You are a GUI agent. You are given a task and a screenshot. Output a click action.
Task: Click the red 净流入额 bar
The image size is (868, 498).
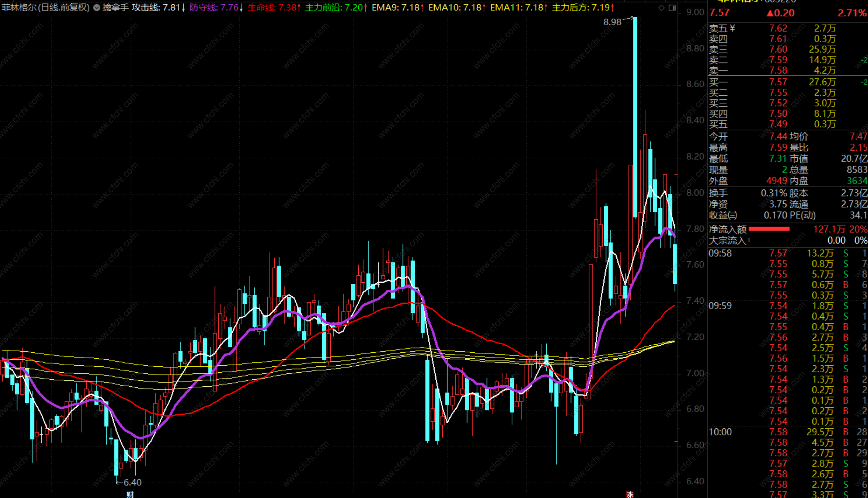pos(769,229)
